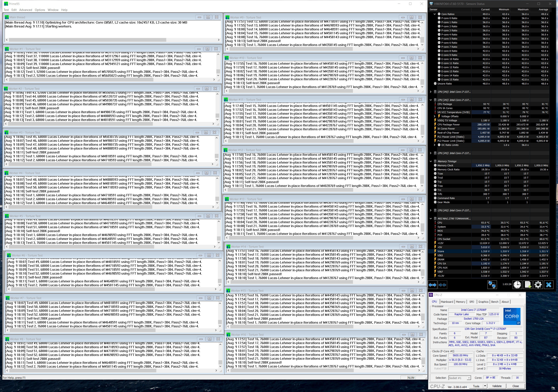The image size is (558, 392).
Task: Click the red alert icon next to CPU Package
Action: click(x=435, y=104)
